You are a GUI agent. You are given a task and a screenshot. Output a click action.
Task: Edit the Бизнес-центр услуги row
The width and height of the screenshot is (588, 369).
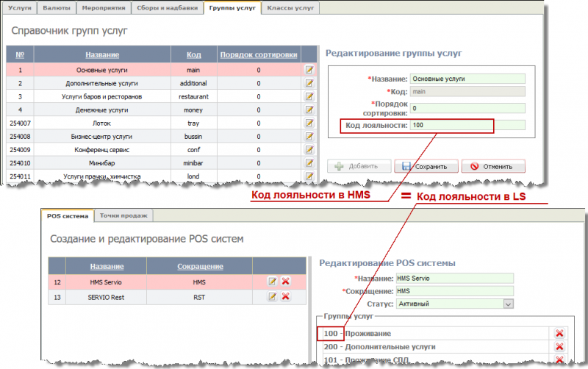tap(309, 136)
